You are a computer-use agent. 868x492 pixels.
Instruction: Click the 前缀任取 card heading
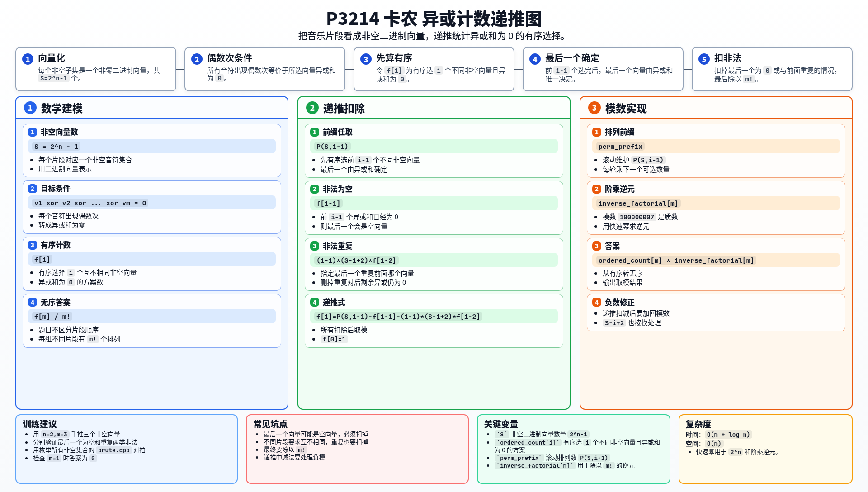[x=338, y=132]
